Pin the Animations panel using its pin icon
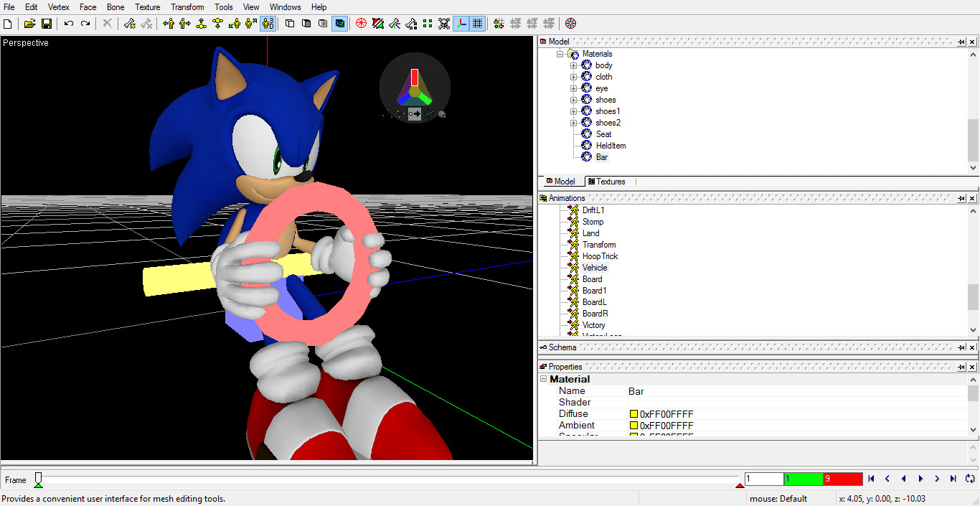The image size is (980, 506). pos(962,197)
